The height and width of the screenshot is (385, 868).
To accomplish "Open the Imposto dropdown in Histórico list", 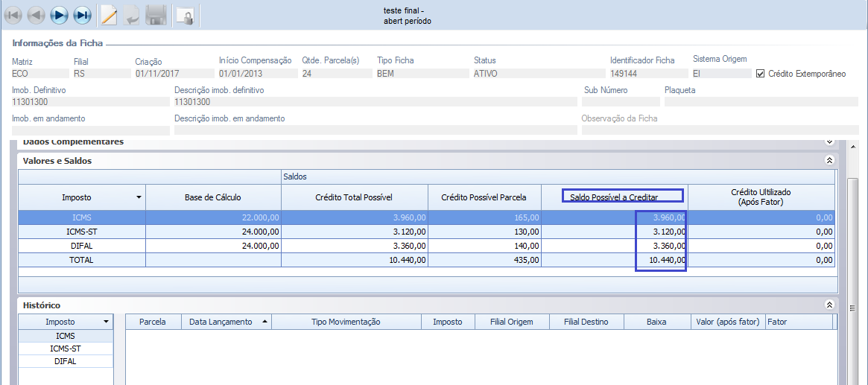I will pos(107,322).
